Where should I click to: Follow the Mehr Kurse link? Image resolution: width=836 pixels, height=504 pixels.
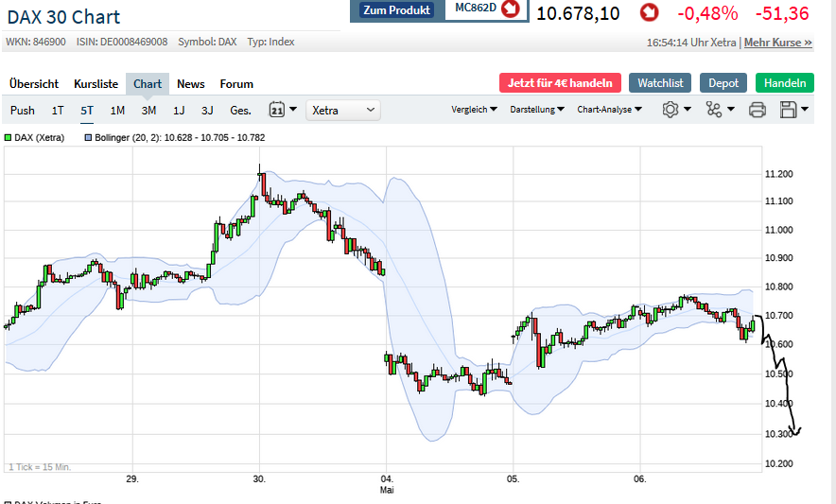pos(778,43)
